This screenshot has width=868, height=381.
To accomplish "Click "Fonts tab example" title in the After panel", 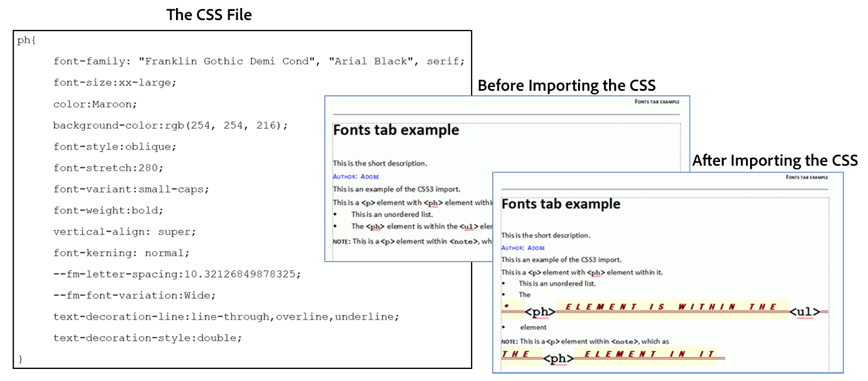I will 561,204.
